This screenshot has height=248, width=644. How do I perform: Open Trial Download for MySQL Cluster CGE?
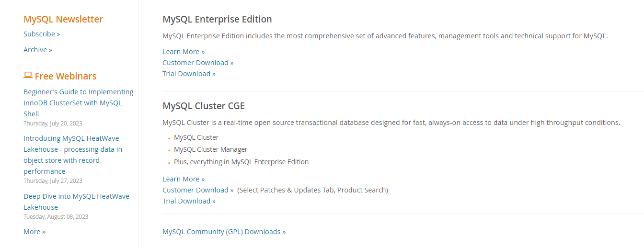click(x=189, y=201)
